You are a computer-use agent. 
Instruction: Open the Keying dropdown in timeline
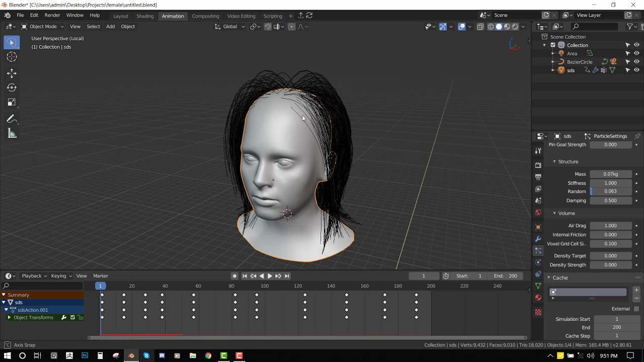pos(61,276)
